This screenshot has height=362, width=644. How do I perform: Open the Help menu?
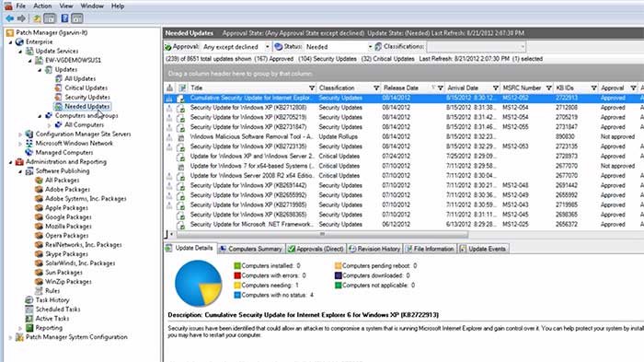[118, 6]
